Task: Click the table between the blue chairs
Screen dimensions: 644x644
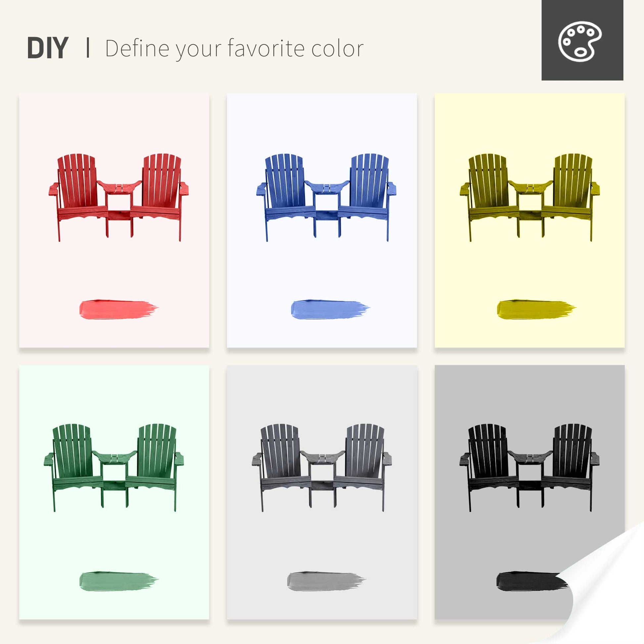Action: click(327, 188)
